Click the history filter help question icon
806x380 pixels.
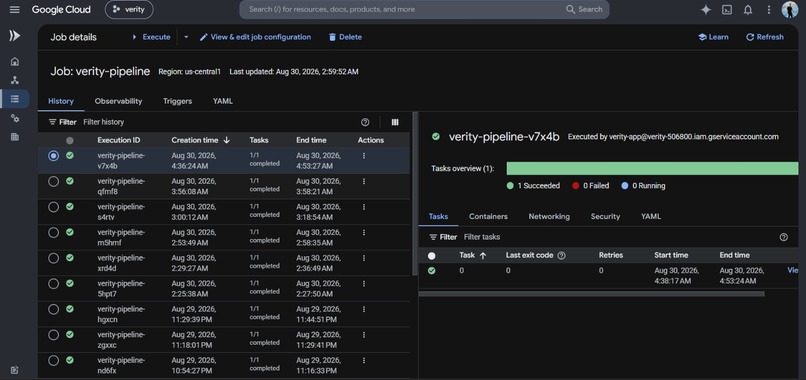click(x=365, y=122)
